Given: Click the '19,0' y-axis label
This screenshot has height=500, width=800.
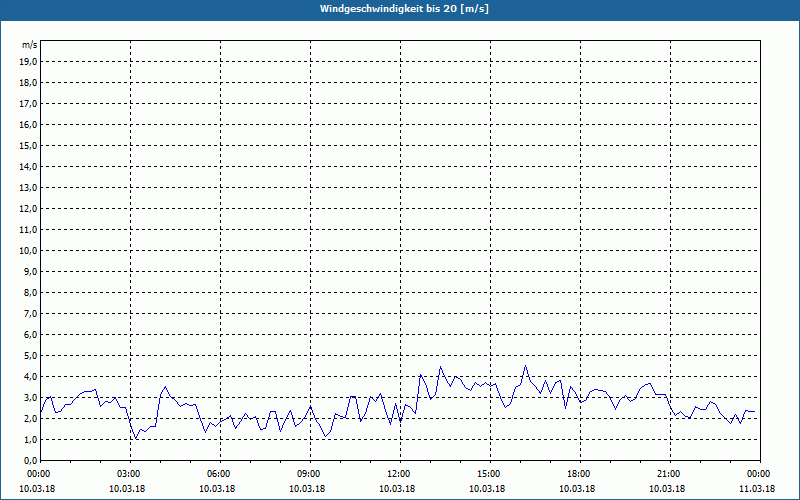Looking at the screenshot, I should click(28, 62).
